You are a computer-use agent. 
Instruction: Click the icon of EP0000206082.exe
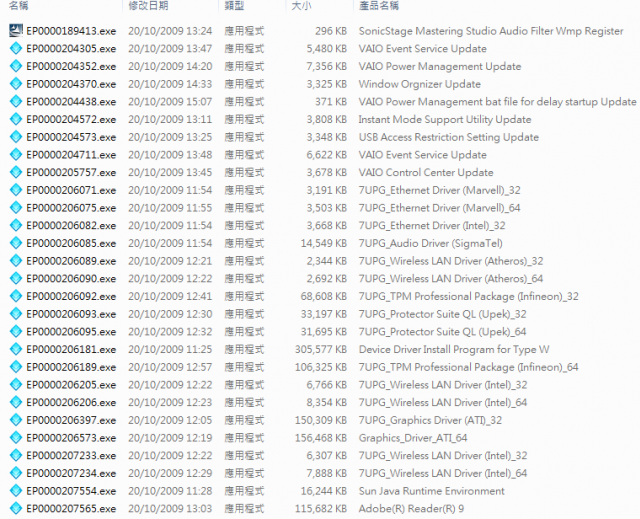pyautogui.click(x=16, y=225)
